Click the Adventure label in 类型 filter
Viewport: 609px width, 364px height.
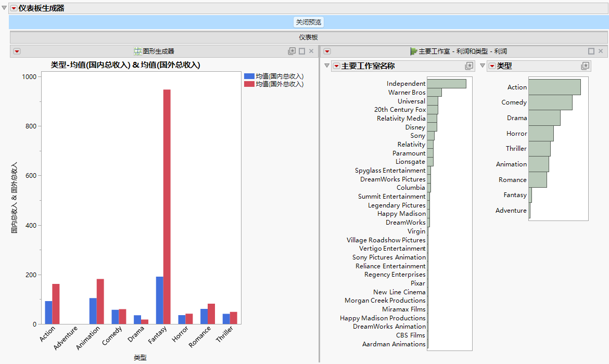tap(511, 210)
